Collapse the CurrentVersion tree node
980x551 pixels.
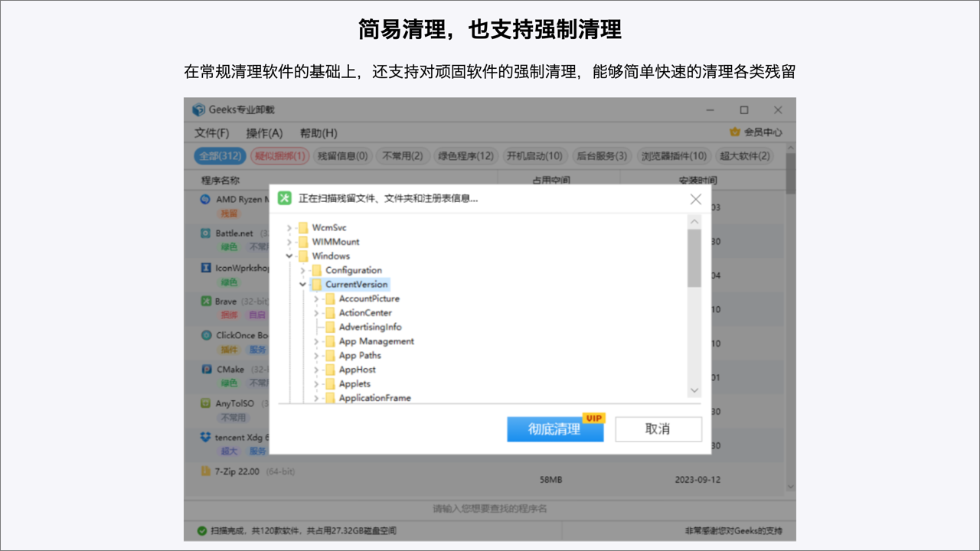(303, 285)
